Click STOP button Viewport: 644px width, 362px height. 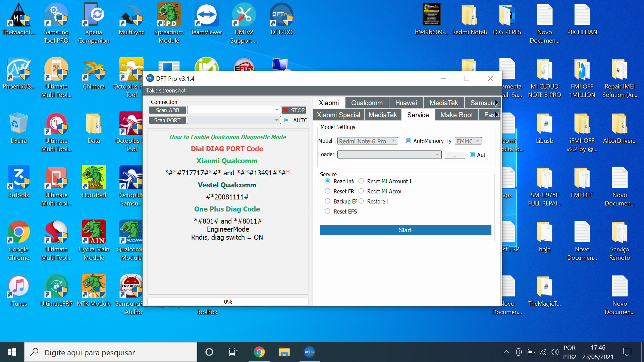pos(294,110)
